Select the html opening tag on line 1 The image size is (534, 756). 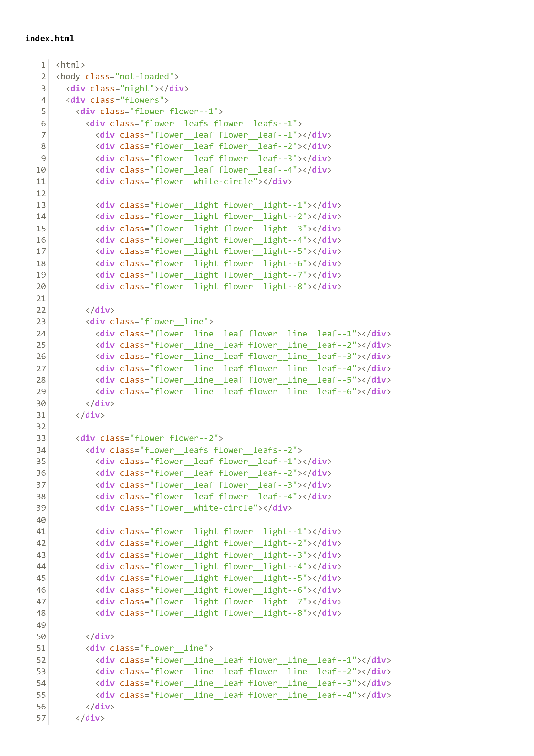(x=70, y=65)
